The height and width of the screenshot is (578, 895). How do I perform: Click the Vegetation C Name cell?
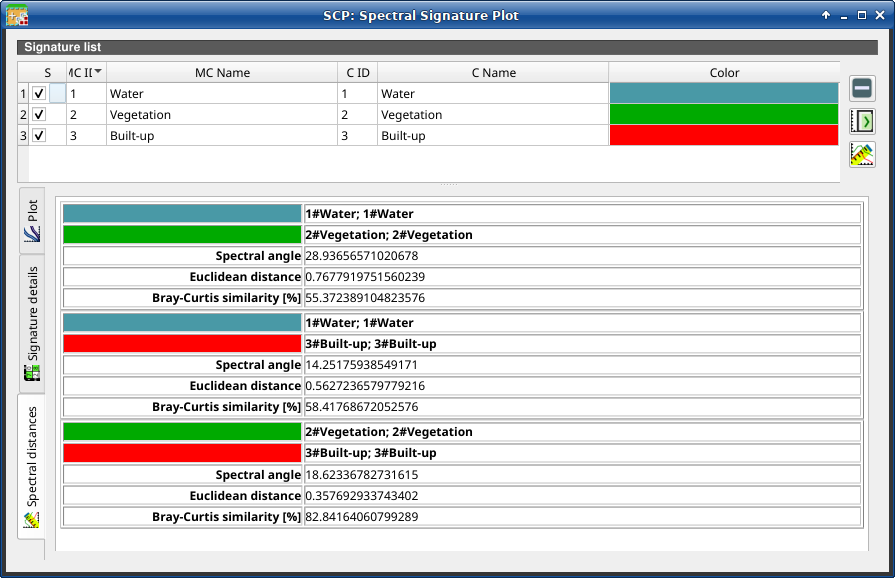pyautogui.click(x=493, y=115)
